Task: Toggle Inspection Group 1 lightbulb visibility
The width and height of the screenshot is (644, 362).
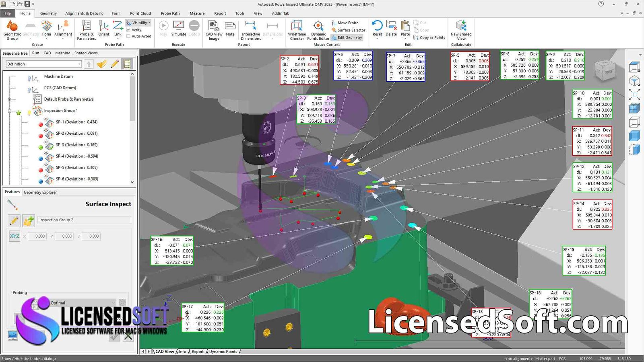Action: (29, 113)
